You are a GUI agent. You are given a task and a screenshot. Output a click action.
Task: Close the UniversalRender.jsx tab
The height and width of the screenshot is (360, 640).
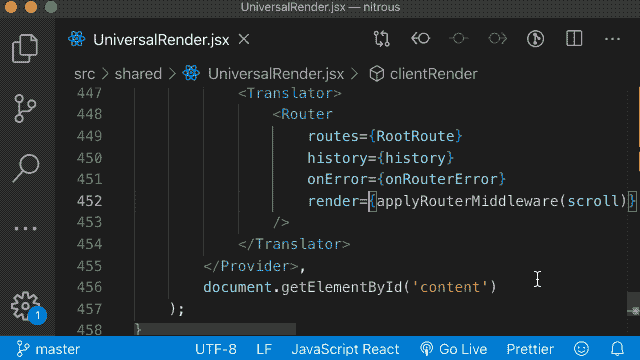244,40
